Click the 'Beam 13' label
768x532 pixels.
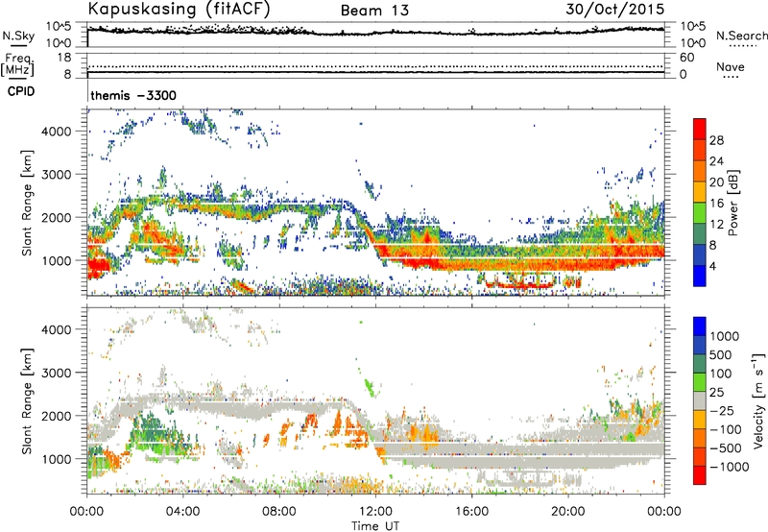pos(374,11)
